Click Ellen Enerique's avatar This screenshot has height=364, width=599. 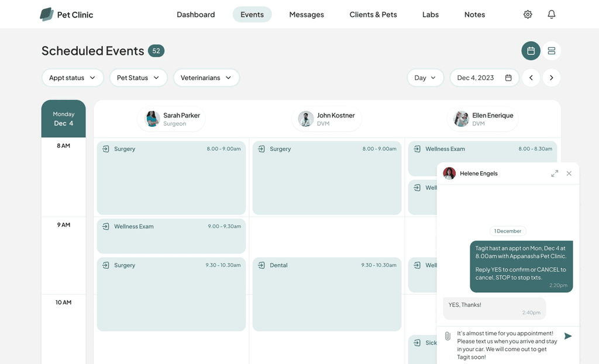coord(461,119)
